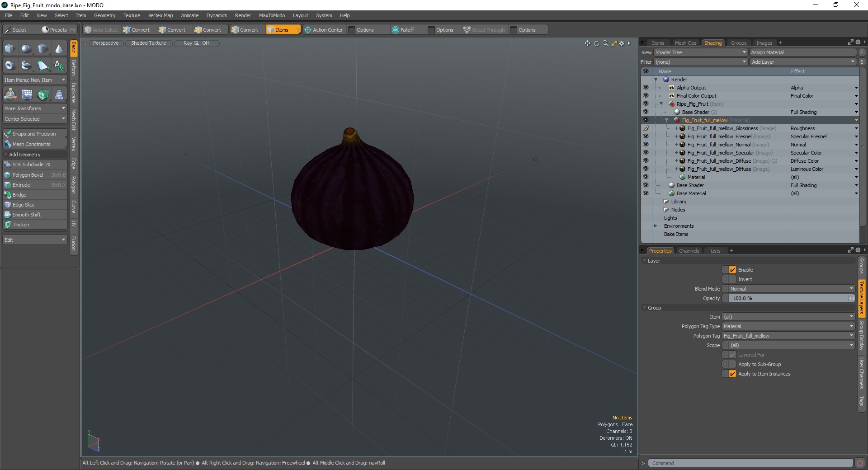Open the More Transforms dropdown
This screenshot has height=470, width=868.
coord(35,108)
